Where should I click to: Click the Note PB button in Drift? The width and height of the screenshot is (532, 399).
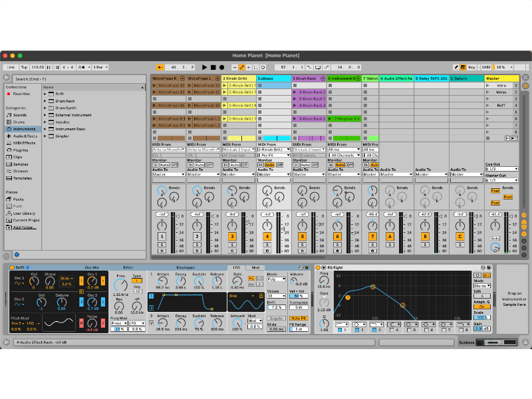[299, 319]
